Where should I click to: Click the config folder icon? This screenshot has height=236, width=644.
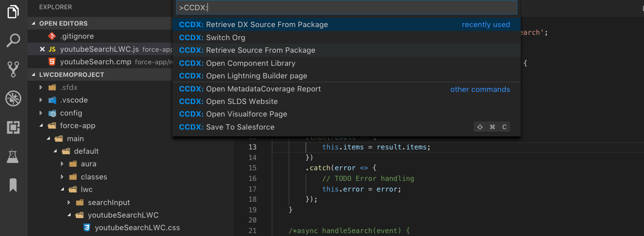[x=52, y=113]
